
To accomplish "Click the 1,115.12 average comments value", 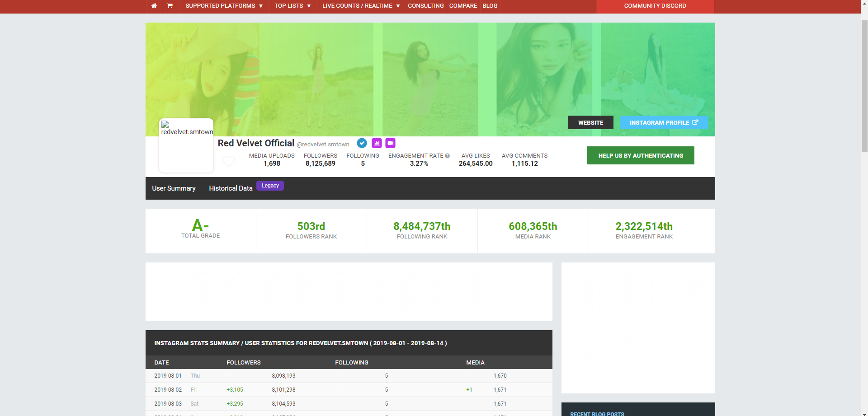I will click(x=525, y=164).
